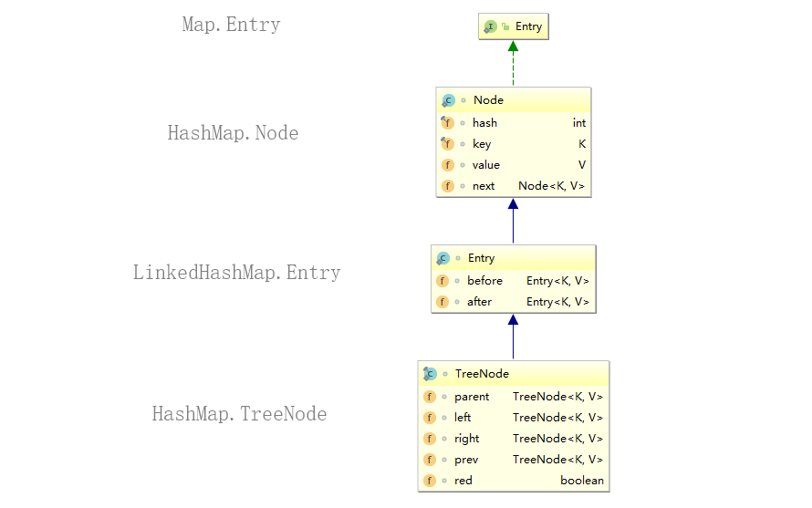Viewport: 812px width, 508px height.
Task: Click the green dashed implements arrow
Action: [513, 63]
